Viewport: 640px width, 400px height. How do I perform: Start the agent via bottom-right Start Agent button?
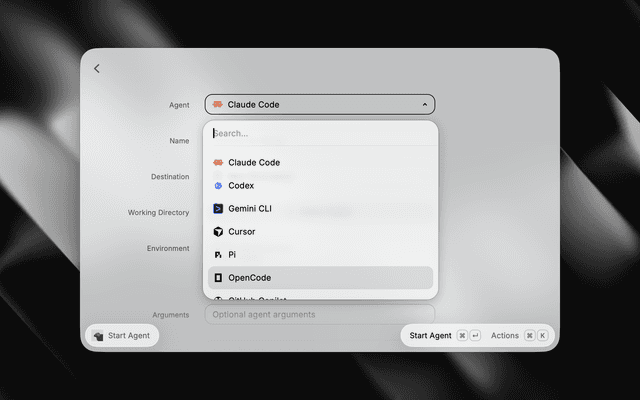(x=430, y=336)
